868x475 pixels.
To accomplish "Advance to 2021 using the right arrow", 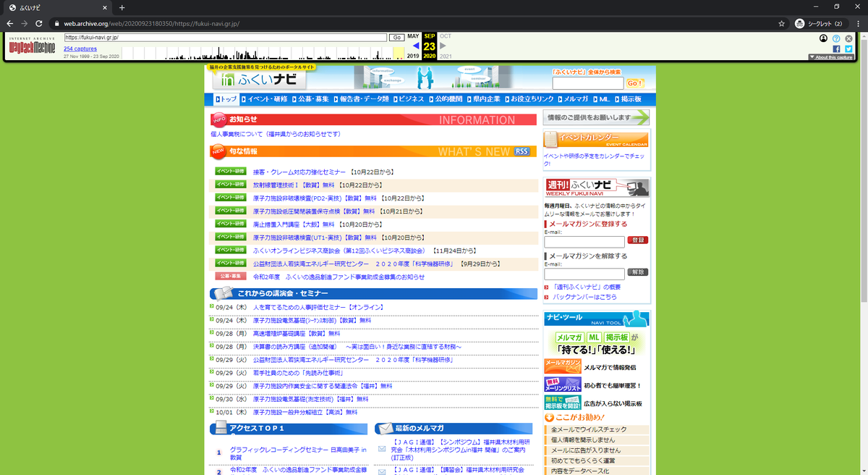I will pos(442,45).
